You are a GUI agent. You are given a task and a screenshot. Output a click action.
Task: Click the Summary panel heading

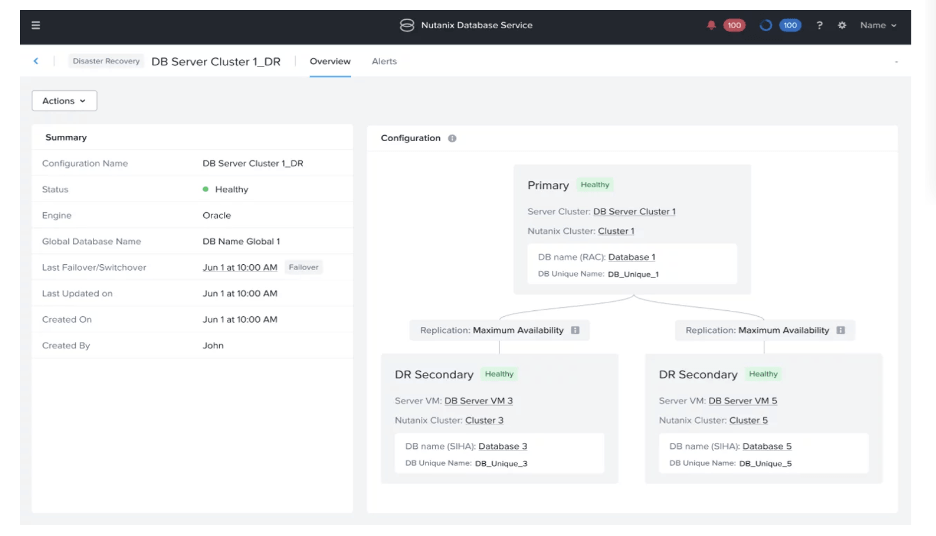tap(66, 137)
